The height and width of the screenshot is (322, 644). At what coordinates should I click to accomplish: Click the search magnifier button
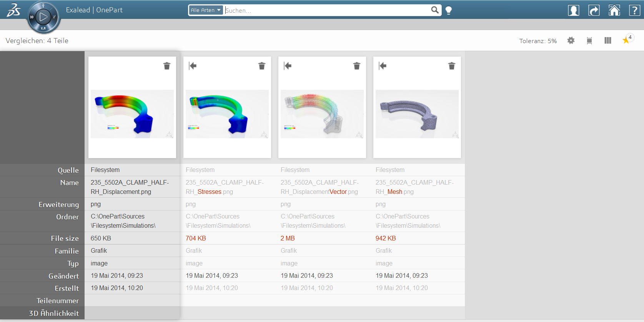pyautogui.click(x=434, y=10)
